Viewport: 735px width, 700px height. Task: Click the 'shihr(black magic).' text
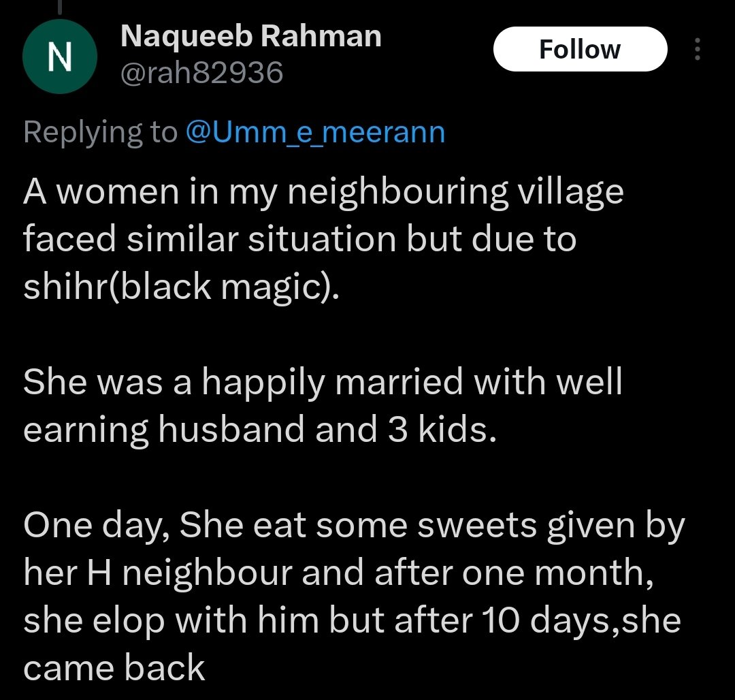[180, 287]
